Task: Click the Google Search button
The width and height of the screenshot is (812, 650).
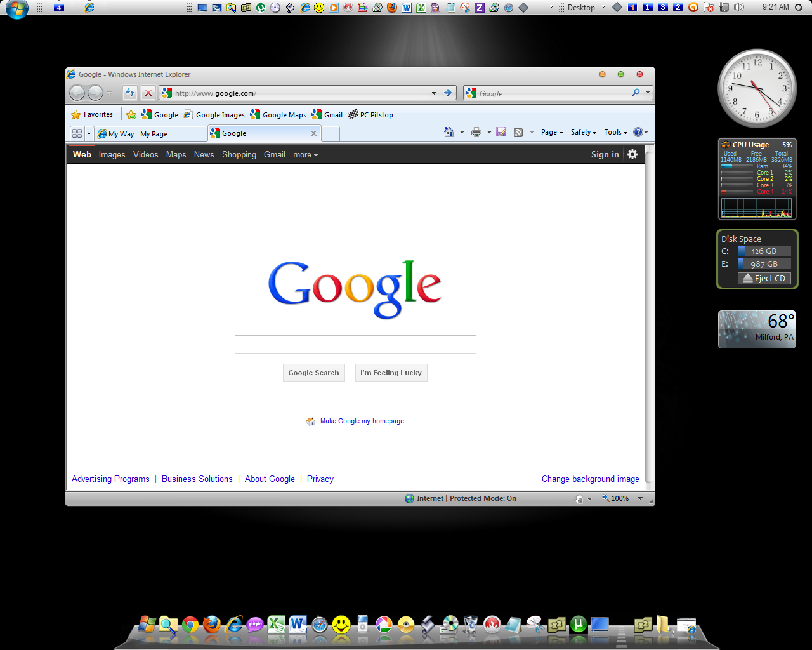Action: coord(313,373)
